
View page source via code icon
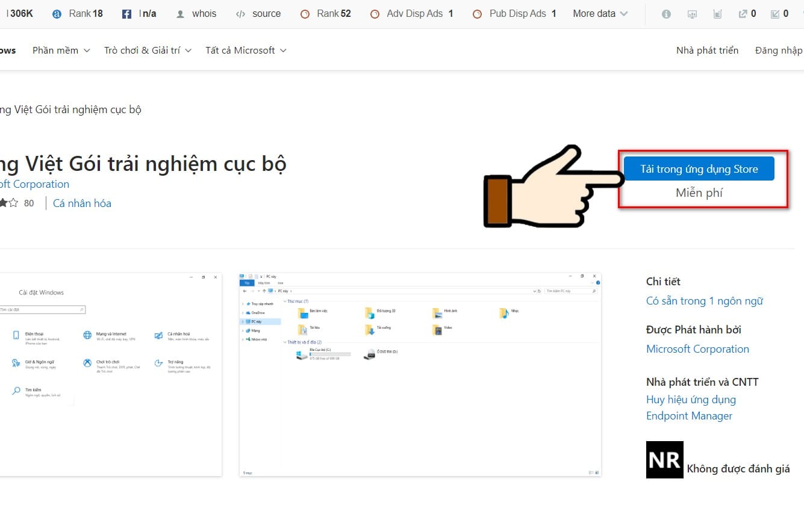pos(240,14)
